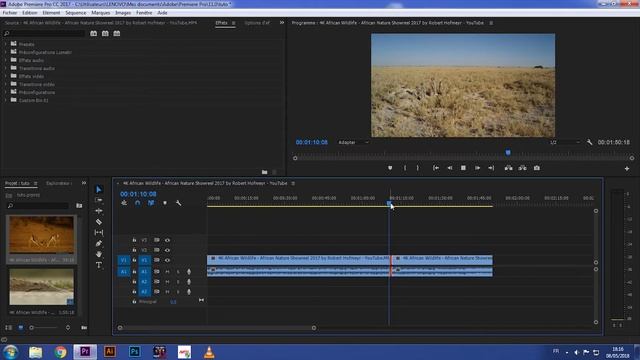Select the Type tool

[x=99, y=265]
